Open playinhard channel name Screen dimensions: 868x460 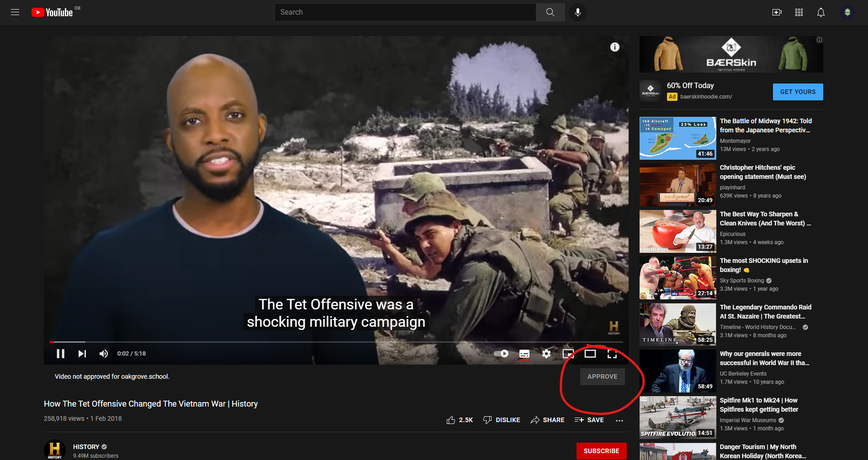pyautogui.click(x=732, y=188)
